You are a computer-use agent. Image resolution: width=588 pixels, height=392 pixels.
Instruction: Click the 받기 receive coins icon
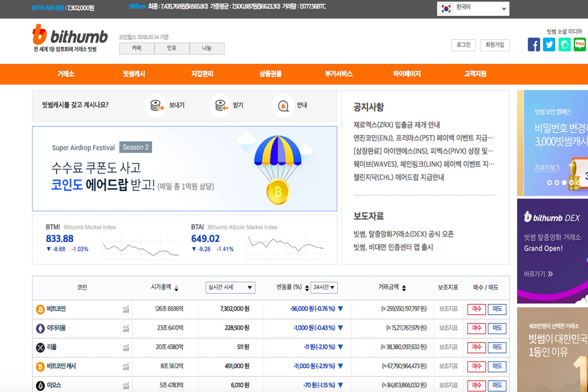pyautogui.click(x=221, y=106)
